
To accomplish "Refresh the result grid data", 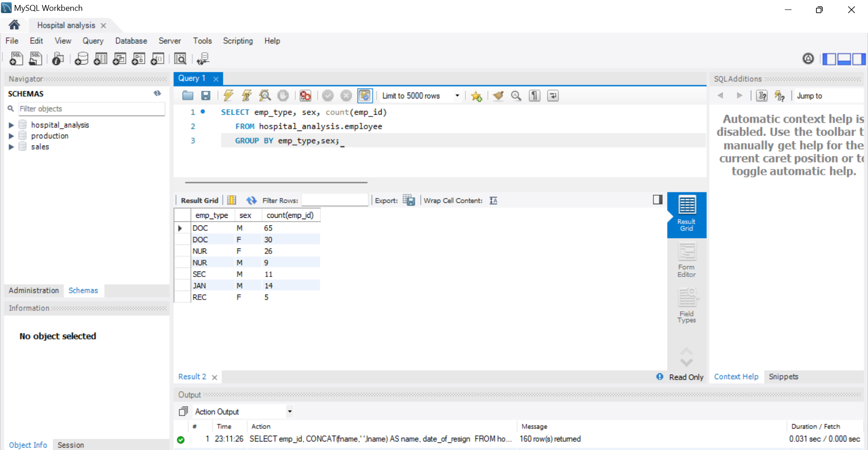I will (x=251, y=200).
